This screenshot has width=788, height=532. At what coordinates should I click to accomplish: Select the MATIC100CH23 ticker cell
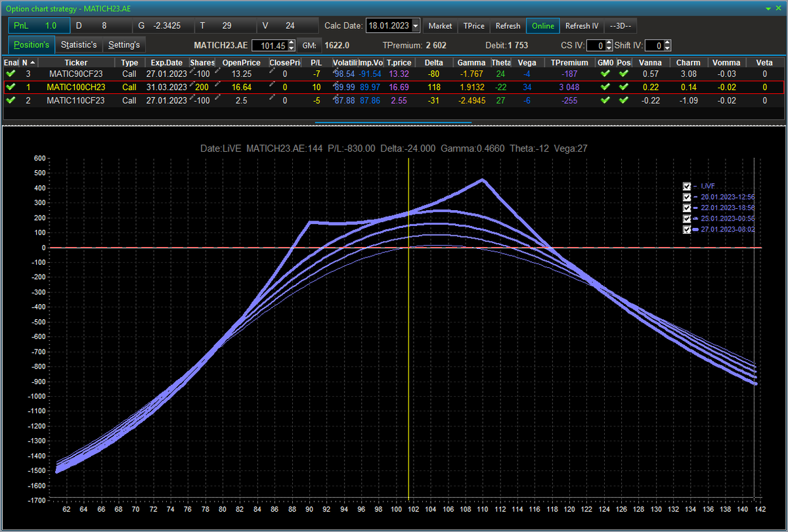76,87
